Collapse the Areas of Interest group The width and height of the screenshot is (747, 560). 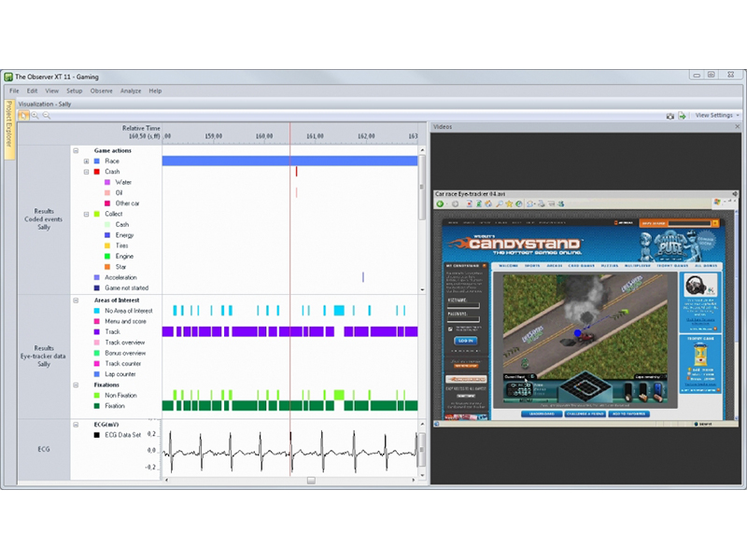(76, 301)
